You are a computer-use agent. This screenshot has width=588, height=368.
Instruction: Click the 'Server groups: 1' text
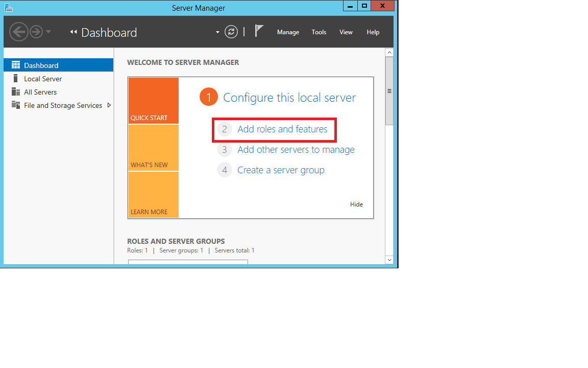pos(181,250)
